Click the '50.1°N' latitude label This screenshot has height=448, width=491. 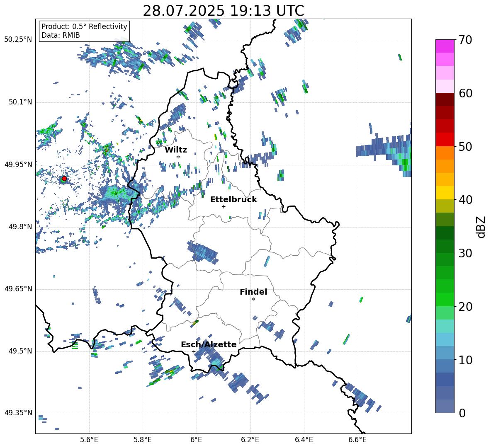20,102
